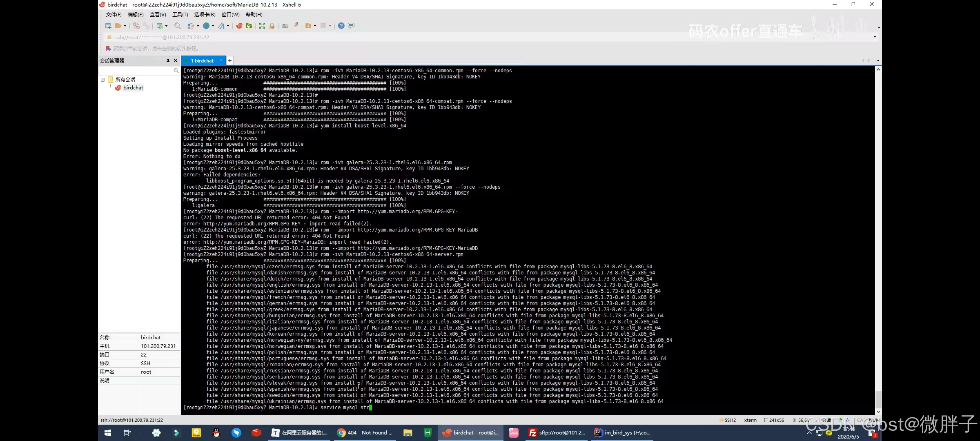Click the keyboard key-mapping icon
Screen dimensions: 980x441
pyautogui.click(x=285, y=26)
